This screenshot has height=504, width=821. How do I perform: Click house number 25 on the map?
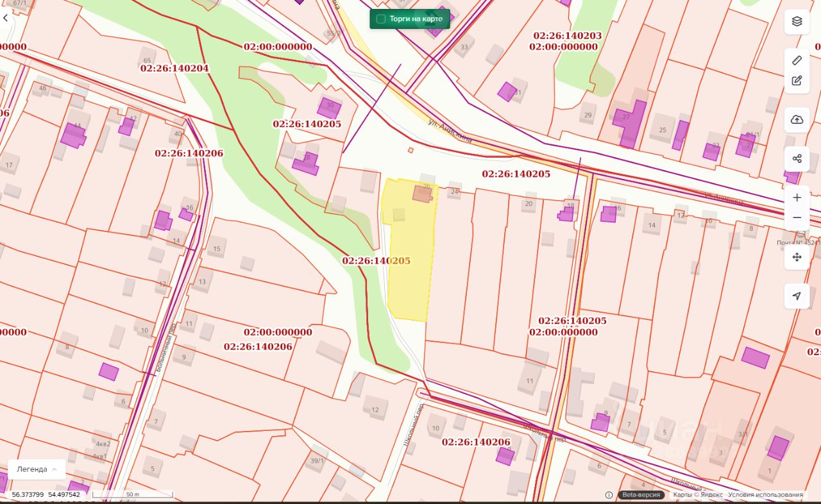(663, 130)
